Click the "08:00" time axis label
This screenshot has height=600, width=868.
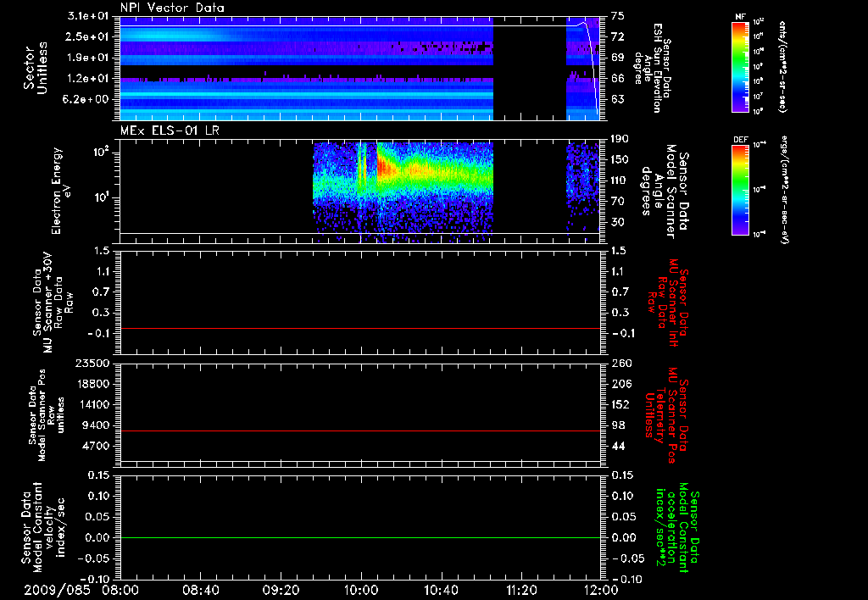coord(120,590)
